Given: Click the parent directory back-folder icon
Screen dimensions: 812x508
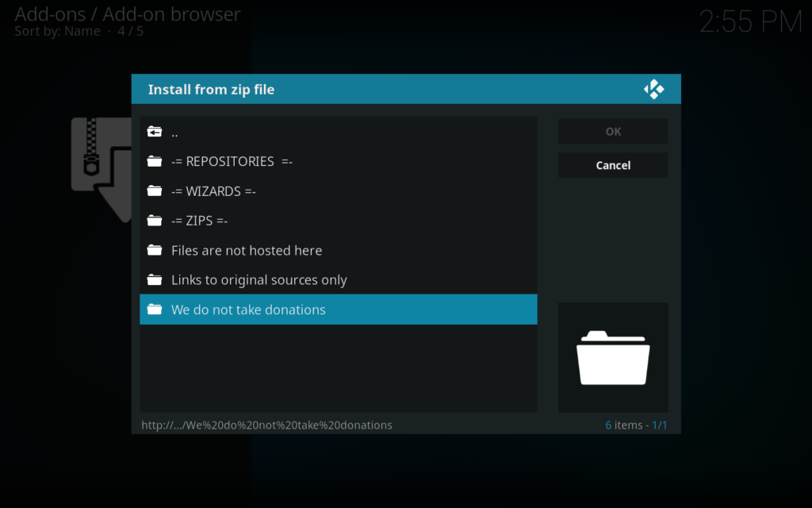Looking at the screenshot, I should tap(155, 132).
